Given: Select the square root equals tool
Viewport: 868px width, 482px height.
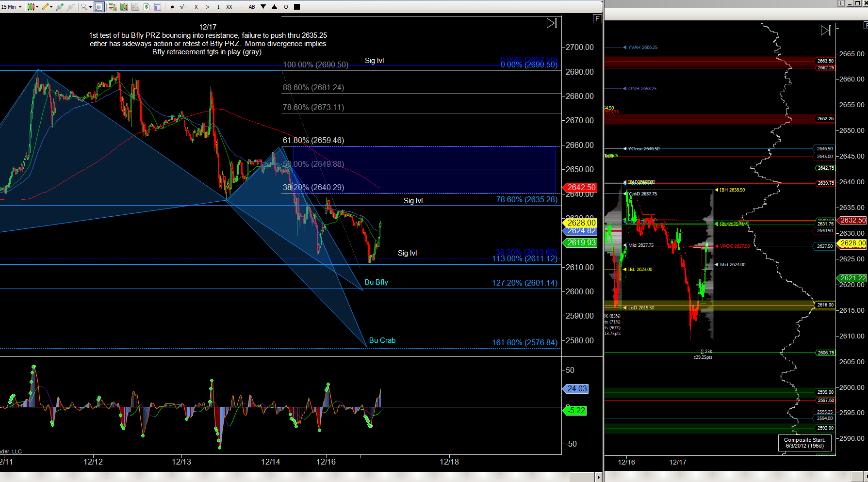Looking at the screenshot, I should [x=184, y=7].
